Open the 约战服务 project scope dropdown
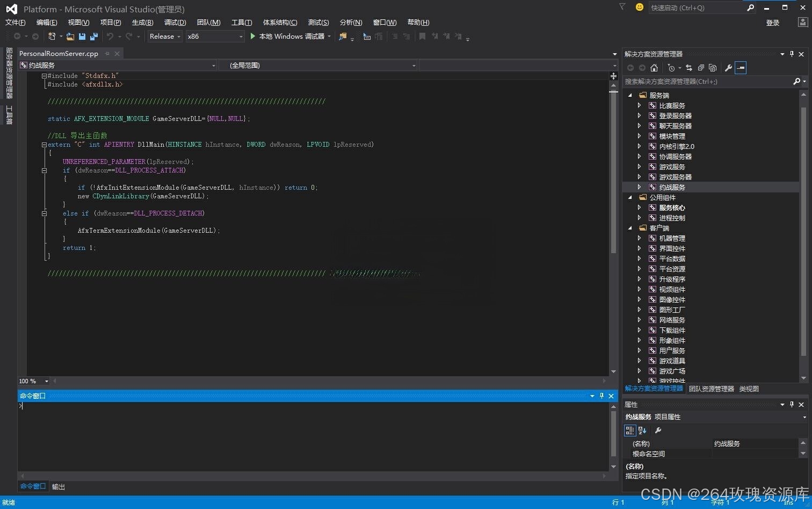The image size is (812, 509). pyautogui.click(x=118, y=65)
